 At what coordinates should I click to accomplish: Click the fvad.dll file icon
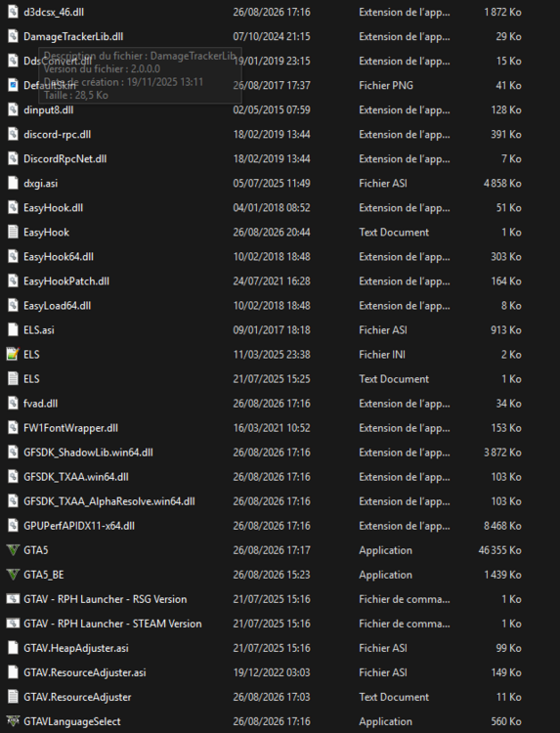pyautogui.click(x=13, y=404)
